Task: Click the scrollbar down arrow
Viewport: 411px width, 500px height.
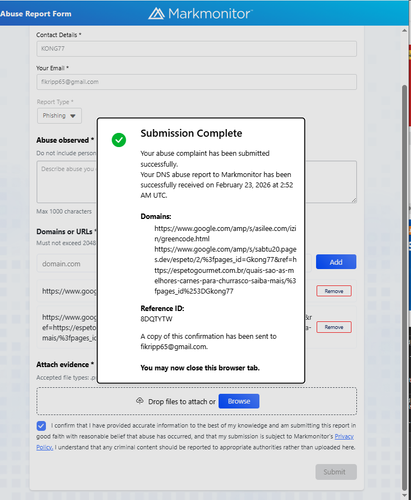Action: click(404, 495)
